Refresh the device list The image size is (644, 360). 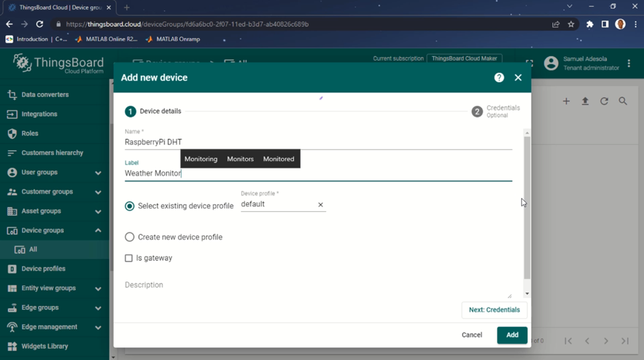[x=604, y=101]
